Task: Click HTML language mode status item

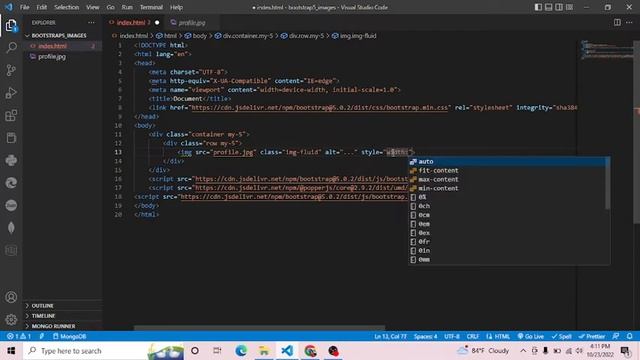Action: 498,336
